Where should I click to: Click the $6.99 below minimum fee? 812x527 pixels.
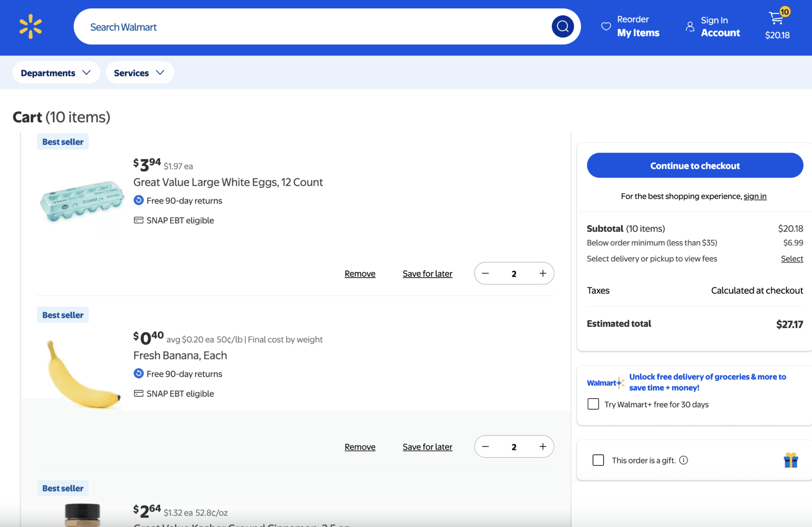point(793,243)
